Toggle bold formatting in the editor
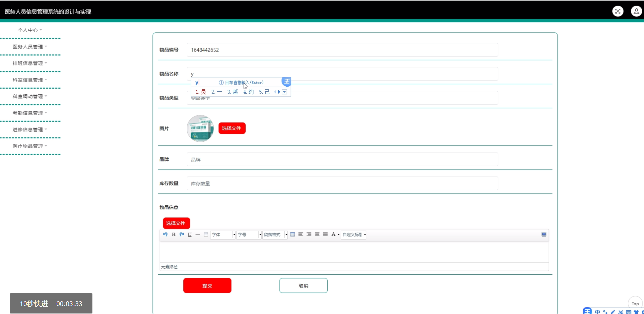This screenshot has width=644, height=314. click(x=174, y=234)
